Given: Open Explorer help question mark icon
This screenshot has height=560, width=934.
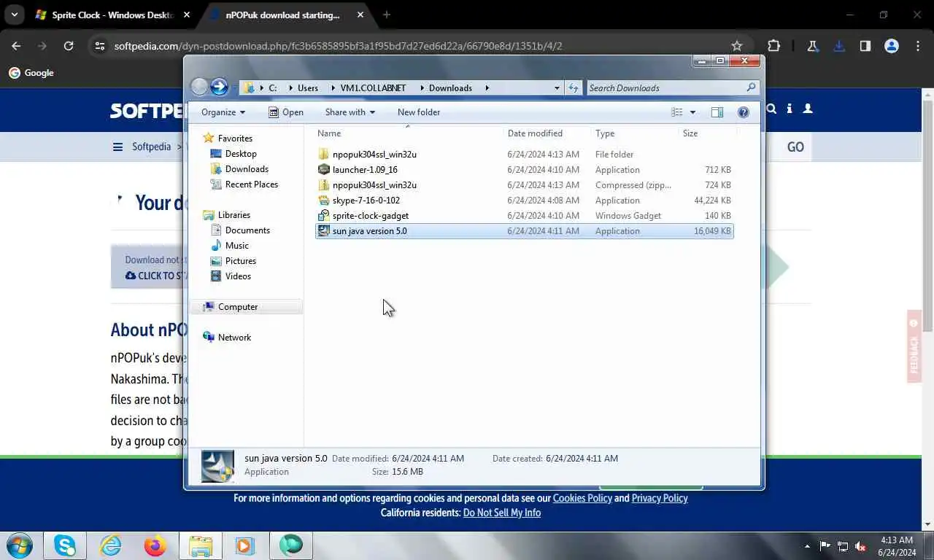Looking at the screenshot, I should coord(743,112).
